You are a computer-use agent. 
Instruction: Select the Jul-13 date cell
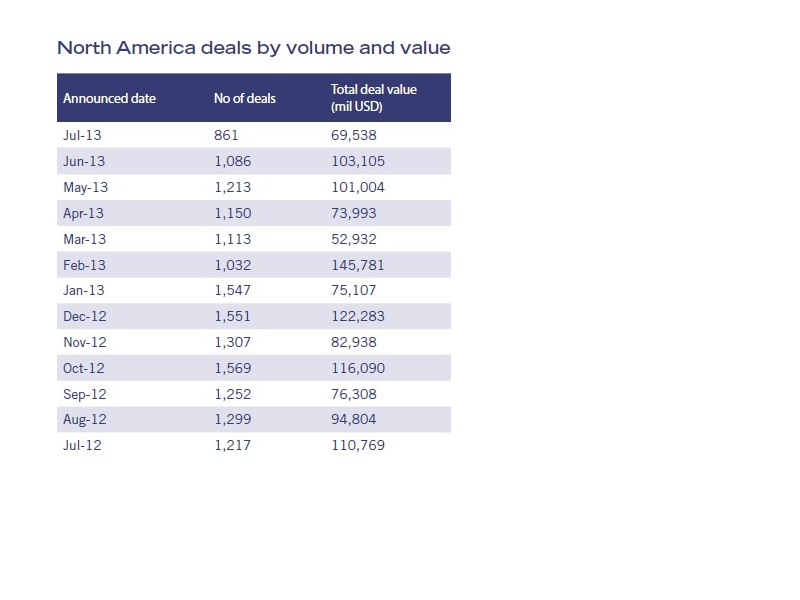tap(83, 135)
